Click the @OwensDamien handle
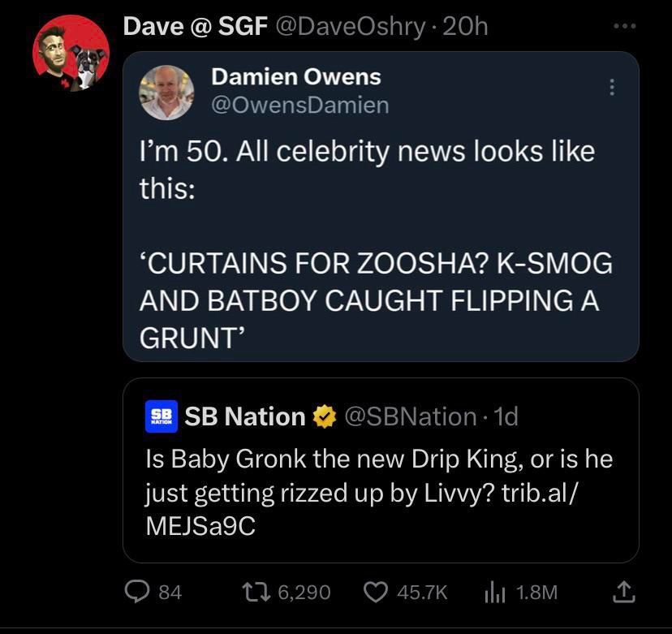 coord(300,106)
